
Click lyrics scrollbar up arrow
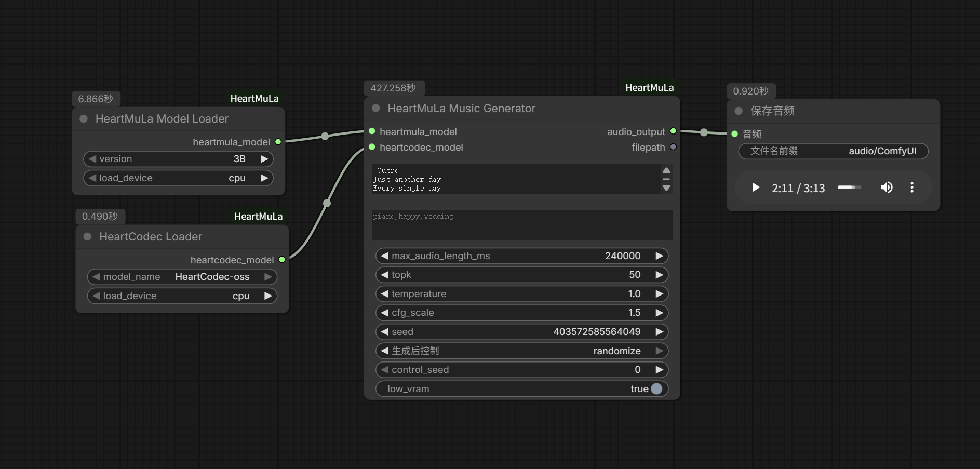[x=666, y=170]
